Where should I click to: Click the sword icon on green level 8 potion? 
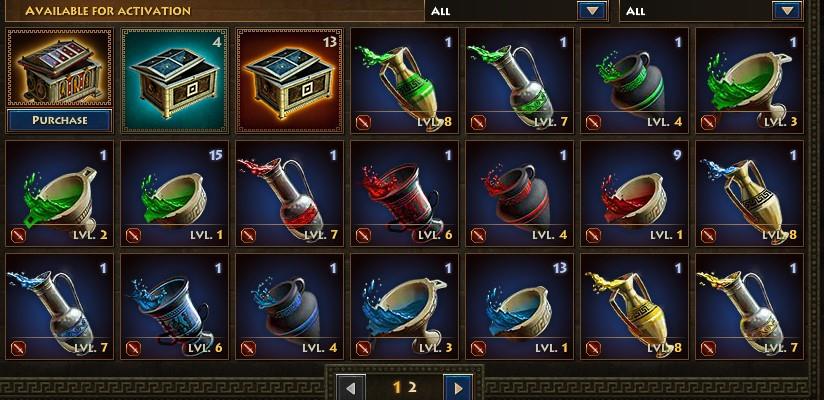tap(363, 122)
